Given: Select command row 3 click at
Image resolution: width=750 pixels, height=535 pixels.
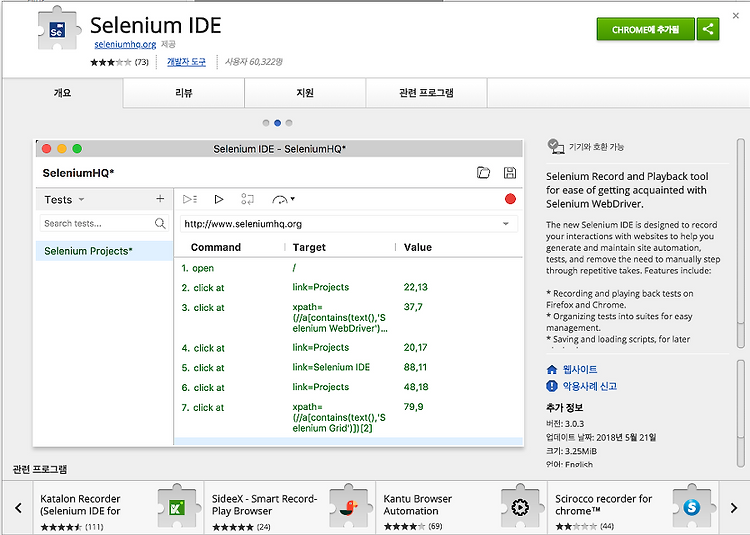Looking at the screenshot, I should pos(349,317).
